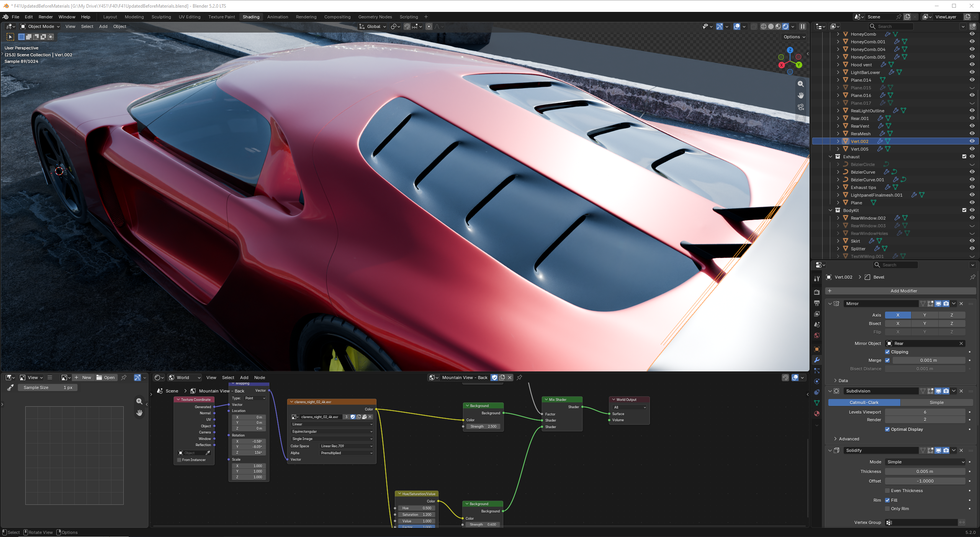Remove the Mirror modifier
This screenshot has width=980, height=537.
click(961, 304)
